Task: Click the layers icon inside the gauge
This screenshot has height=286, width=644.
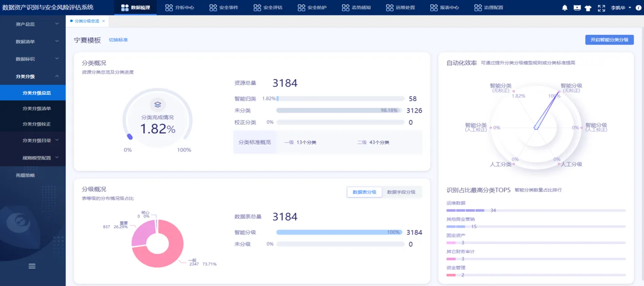Action: [157, 104]
